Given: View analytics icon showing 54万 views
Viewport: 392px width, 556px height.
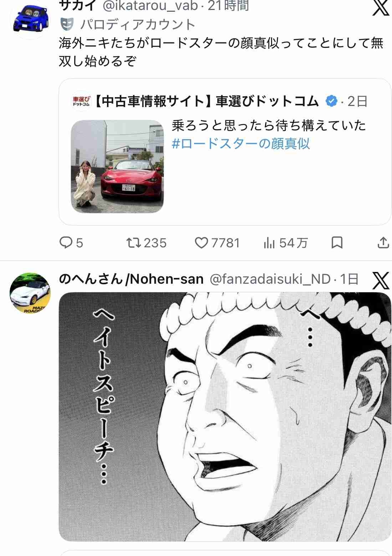Looking at the screenshot, I should 269,243.
